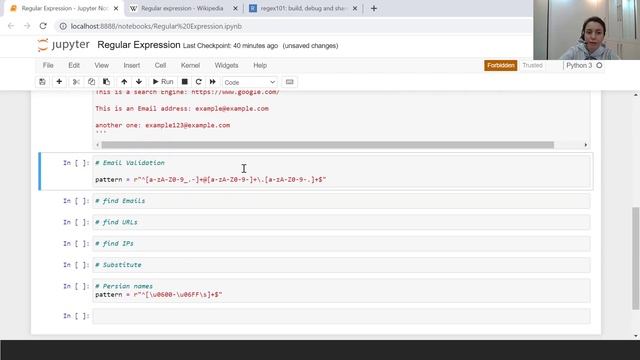Paste cells below icon
The height and width of the screenshot is (360, 640).
click(107, 82)
